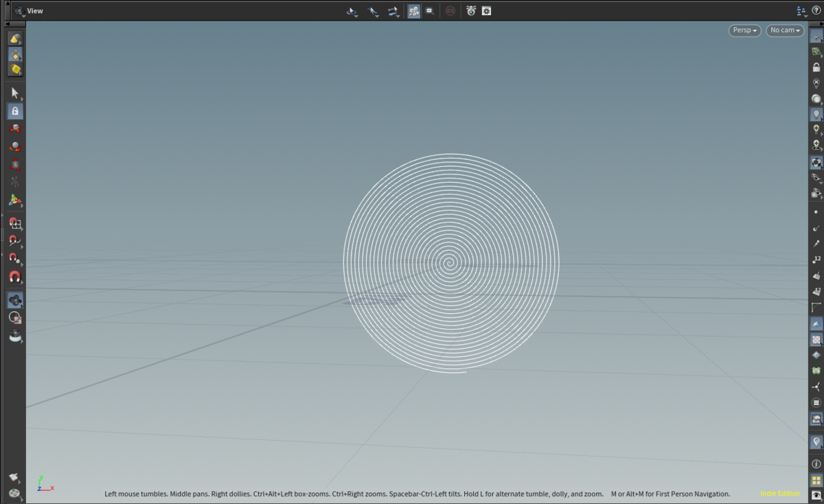Image resolution: width=824 pixels, height=504 pixels.
Task: Toggle display primitive normals icon
Action: [816, 275]
